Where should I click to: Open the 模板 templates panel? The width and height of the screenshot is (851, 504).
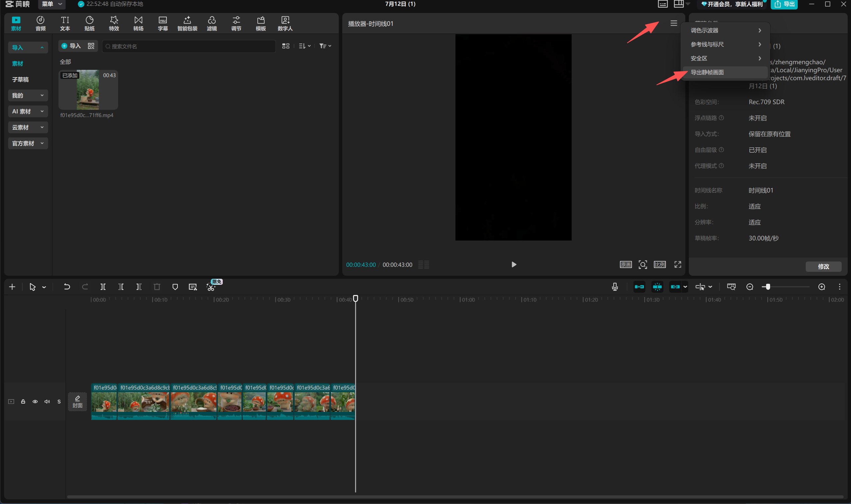point(261,23)
